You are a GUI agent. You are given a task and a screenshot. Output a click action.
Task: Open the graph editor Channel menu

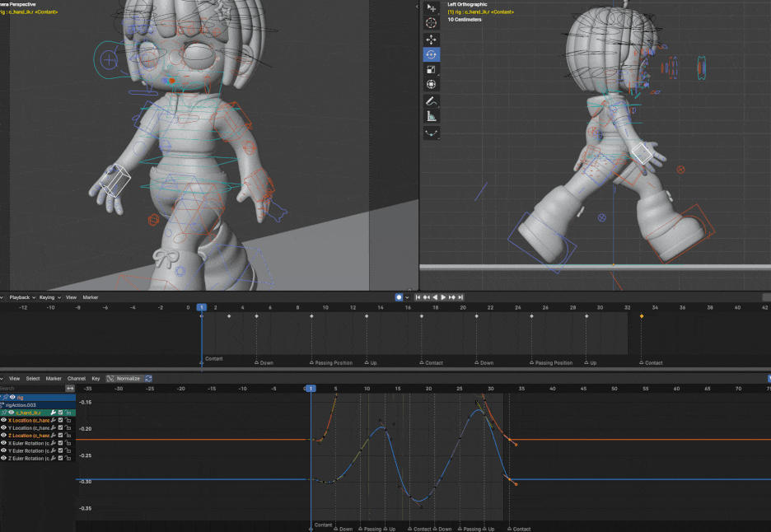tap(77, 379)
